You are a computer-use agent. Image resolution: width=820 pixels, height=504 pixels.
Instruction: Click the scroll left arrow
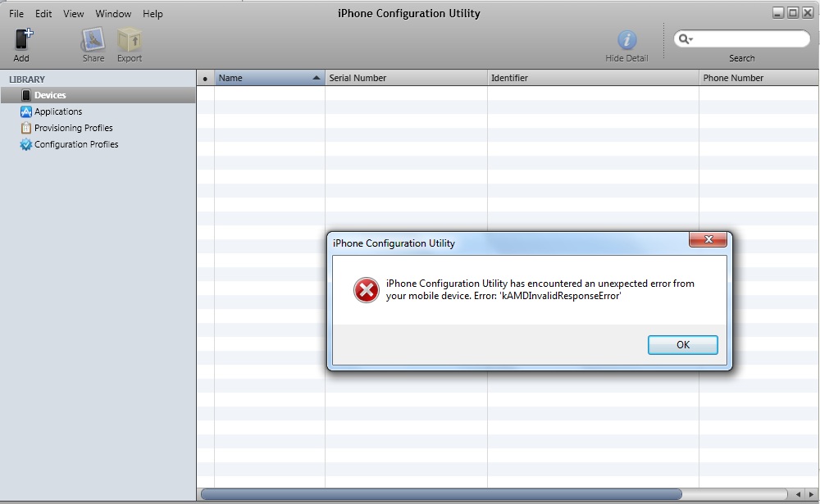pyautogui.click(x=798, y=494)
